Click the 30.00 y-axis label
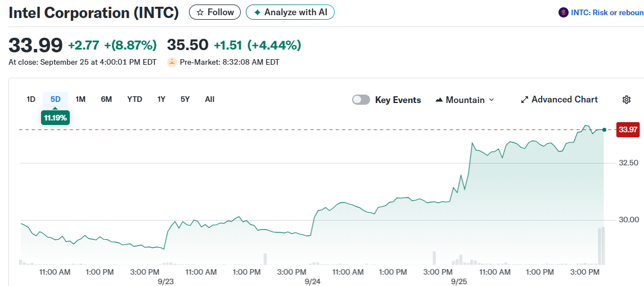The height and width of the screenshot is (286, 644). [x=629, y=220]
